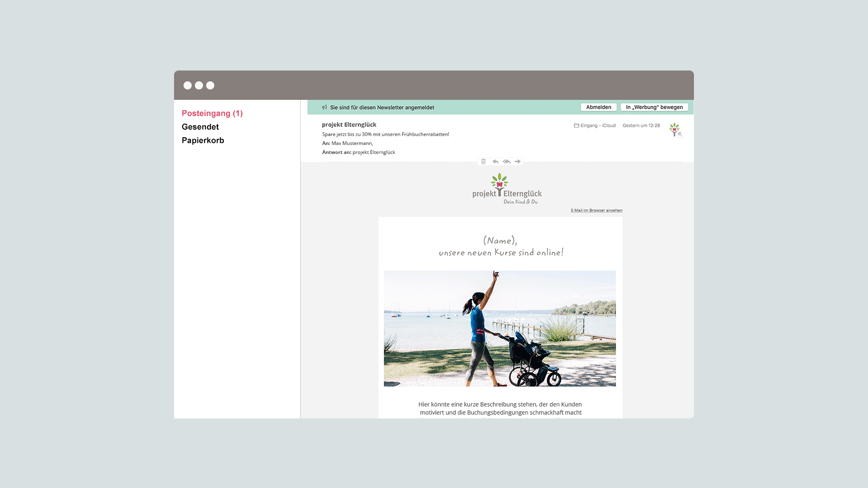Forward the email with the right arrow icon
868x488 pixels.
[518, 161]
